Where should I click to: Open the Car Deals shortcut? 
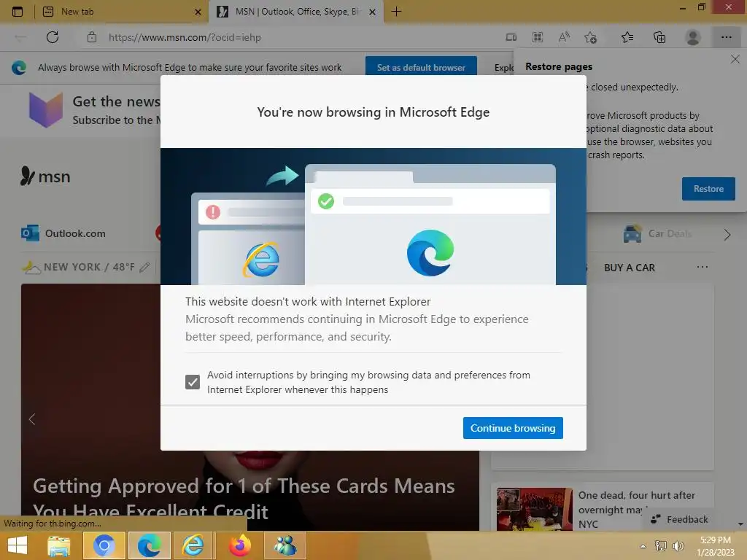tap(657, 233)
